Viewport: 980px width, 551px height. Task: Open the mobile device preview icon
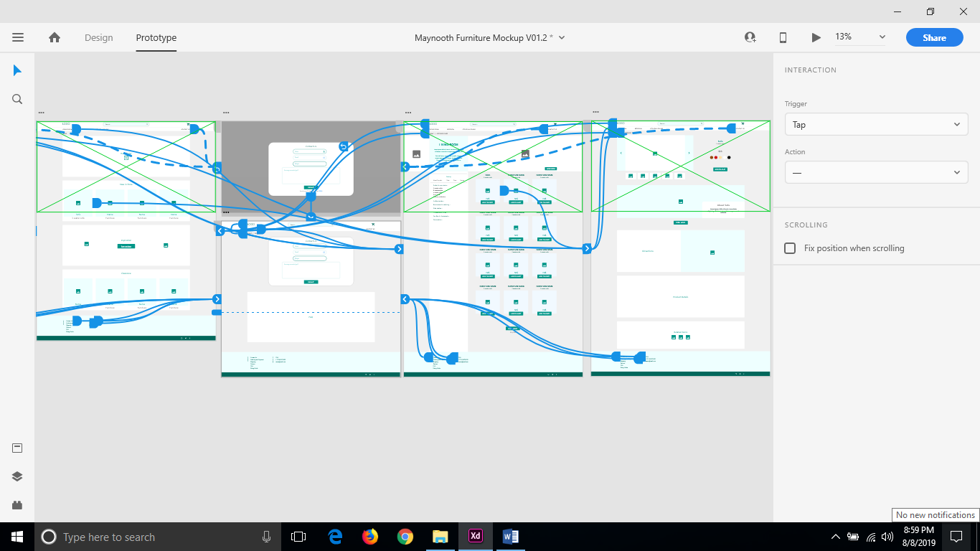[783, 37]
